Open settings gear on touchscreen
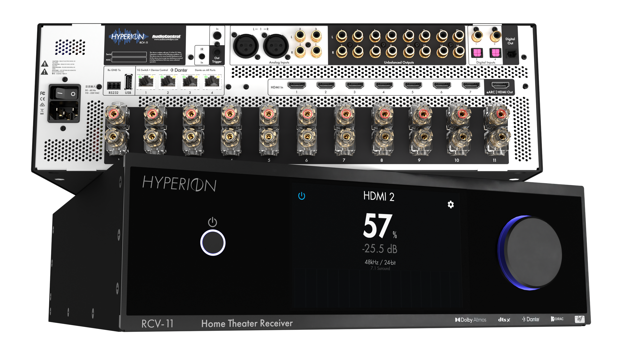This screenshot has width=644, height=362. [x=451, y=205]
